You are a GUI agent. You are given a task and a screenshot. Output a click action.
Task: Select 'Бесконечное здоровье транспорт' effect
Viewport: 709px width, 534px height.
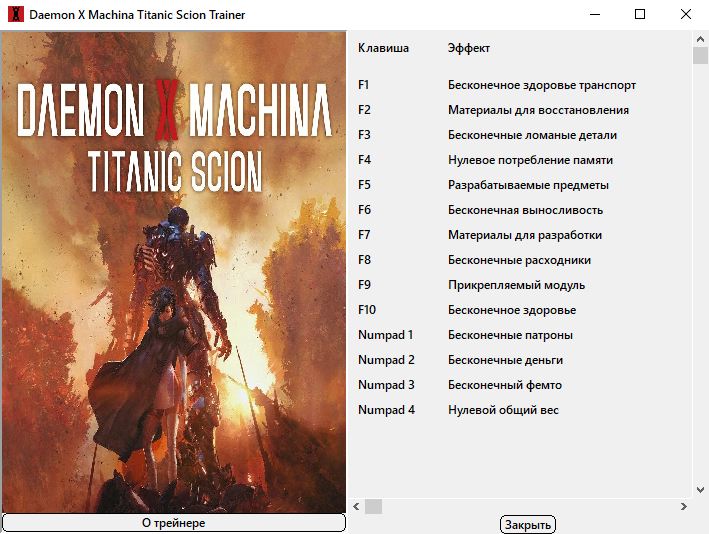tap(542, 85)
